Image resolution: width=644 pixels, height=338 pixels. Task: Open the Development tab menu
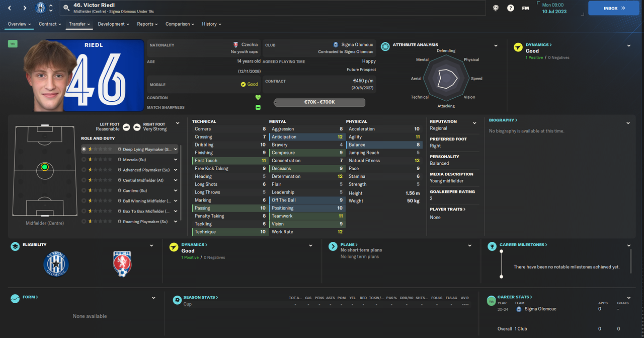coord(114,24)
